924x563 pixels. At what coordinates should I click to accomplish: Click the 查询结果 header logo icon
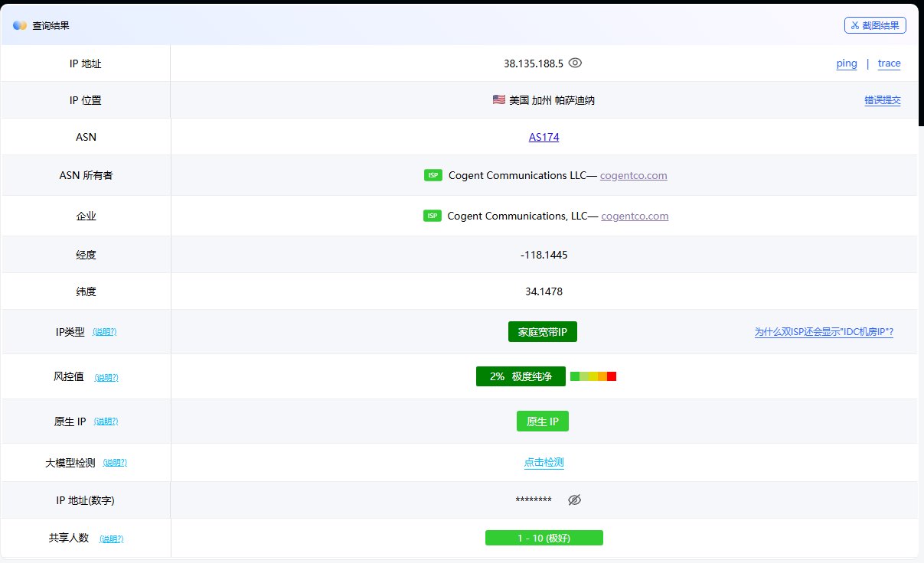coord(20,25)
